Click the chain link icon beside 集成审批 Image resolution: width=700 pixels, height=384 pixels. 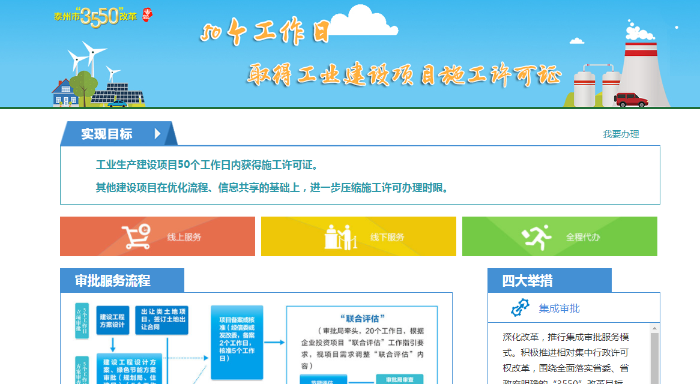click(x=520, y=308)
